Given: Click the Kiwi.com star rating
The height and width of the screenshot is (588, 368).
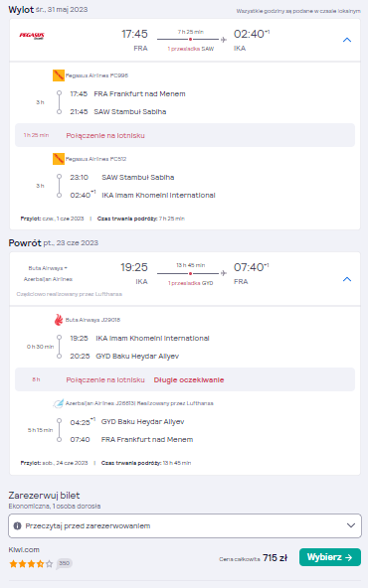Looking at the screenshot, I should [31, 563].
